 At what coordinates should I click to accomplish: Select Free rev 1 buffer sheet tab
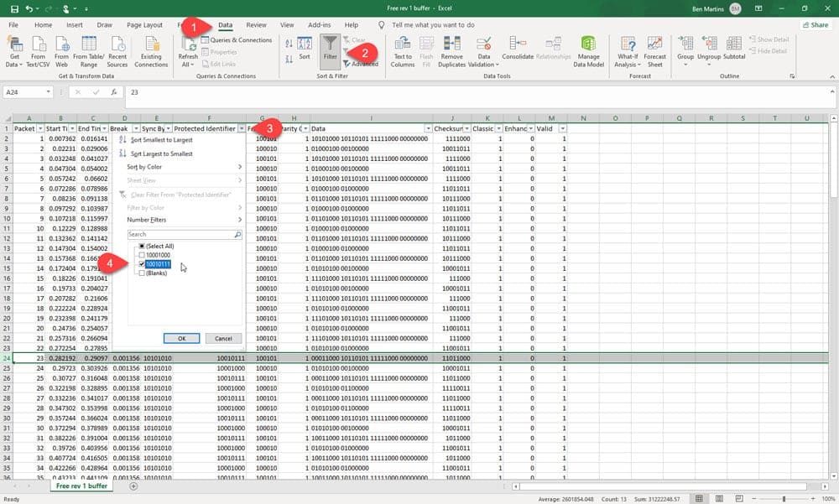point(82,486)
